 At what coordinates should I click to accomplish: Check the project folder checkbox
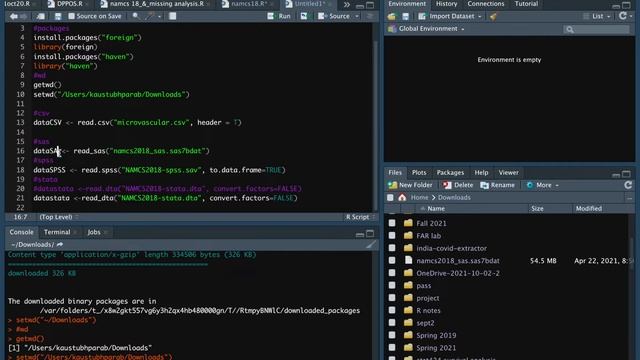pos(392,298)
